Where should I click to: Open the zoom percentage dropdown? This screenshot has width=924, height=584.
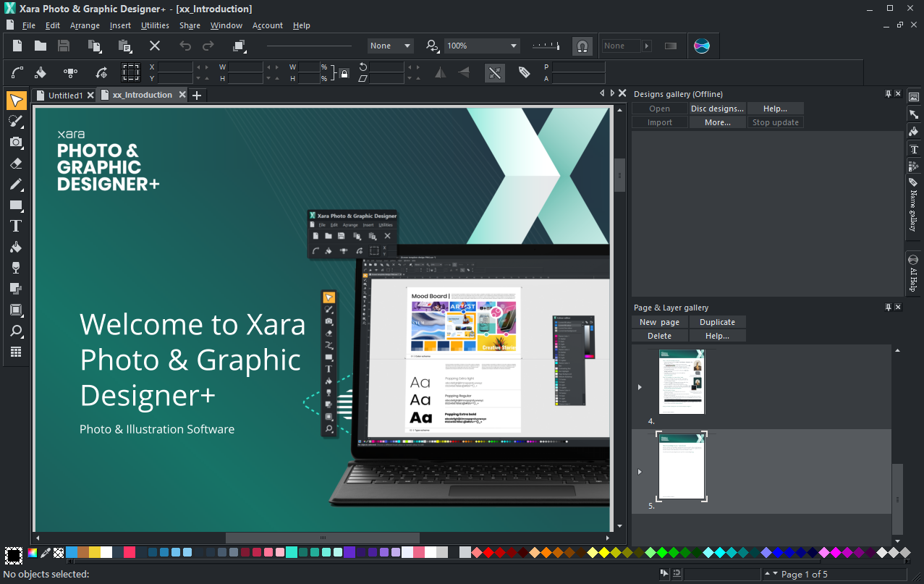(x=514, y=46)
